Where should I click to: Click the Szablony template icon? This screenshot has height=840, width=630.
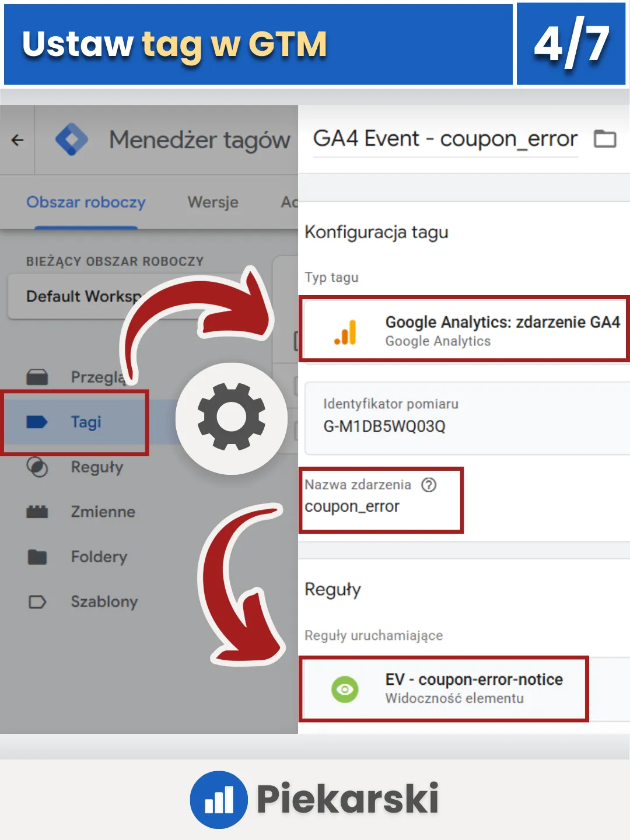pyautogui.click(x=37, y=601)
